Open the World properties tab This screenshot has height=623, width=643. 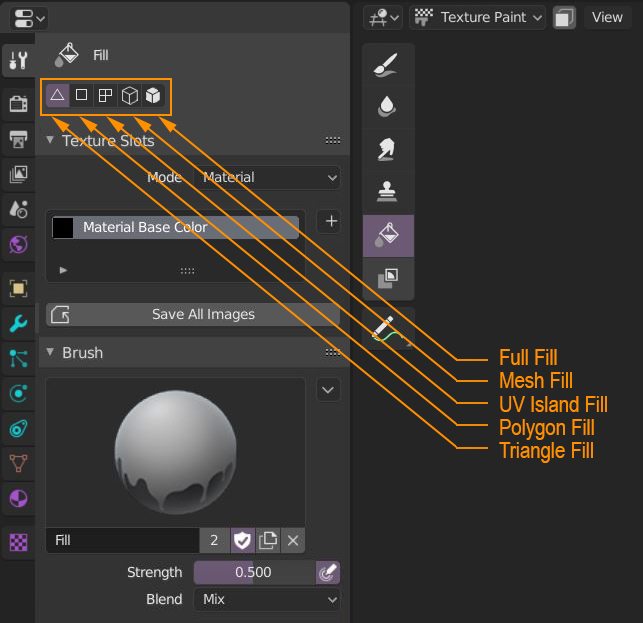pos(18,245)
